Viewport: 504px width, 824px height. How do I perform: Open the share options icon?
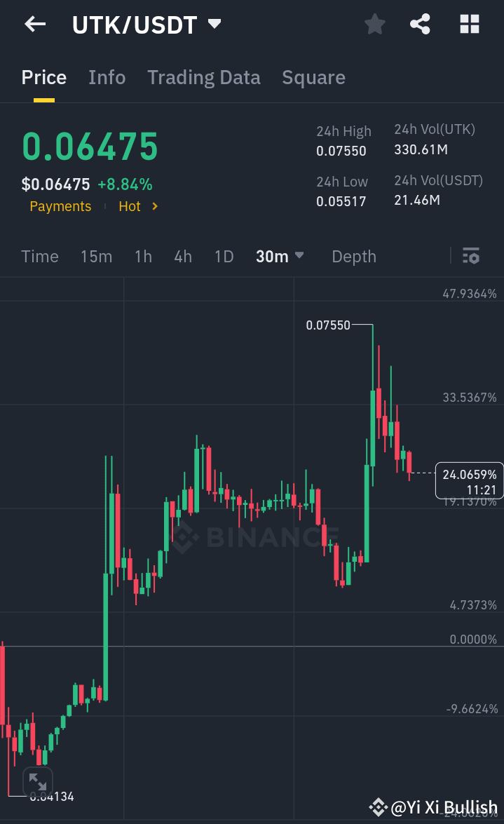[x=420, y=24]
